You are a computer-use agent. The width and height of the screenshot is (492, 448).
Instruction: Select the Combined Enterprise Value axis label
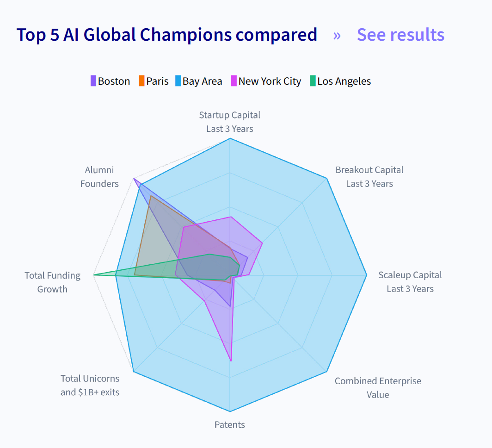pyautogui.click(x=378, y=388)
